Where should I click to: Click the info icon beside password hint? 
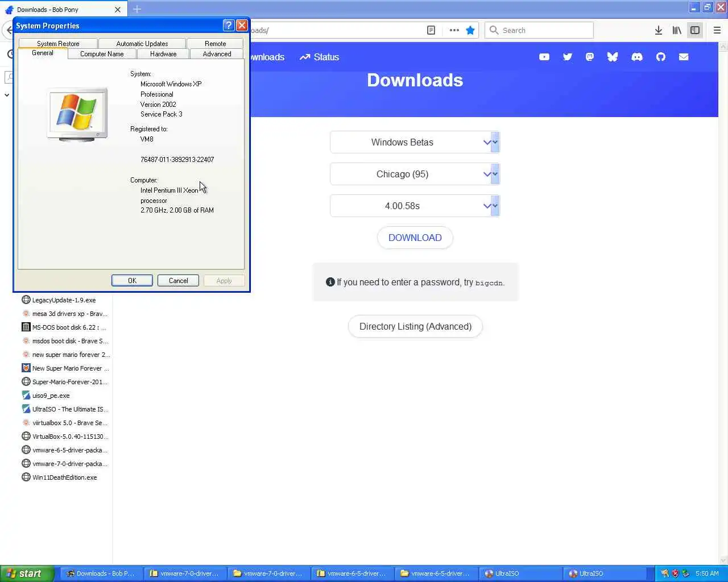pyautogui.click(x=330, y=282)
